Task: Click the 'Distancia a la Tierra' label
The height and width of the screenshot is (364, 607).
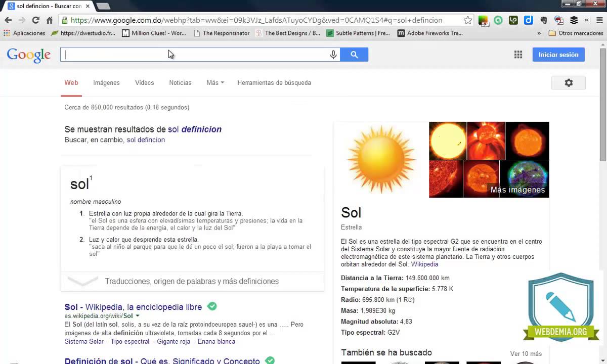Action: pyautogui.click(x=372, y=278)
